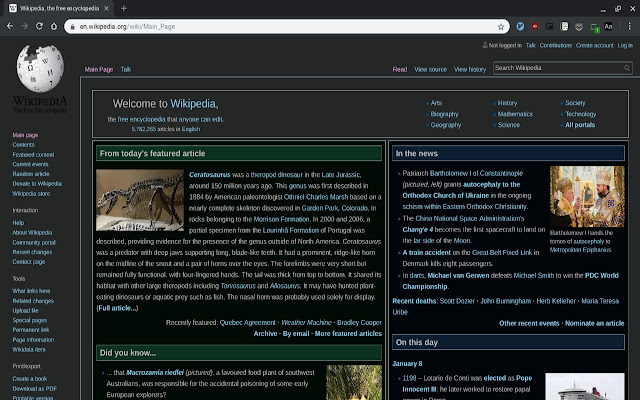Click Create account link
This screenshot has width=640, height=400.
tap(594, 45)
